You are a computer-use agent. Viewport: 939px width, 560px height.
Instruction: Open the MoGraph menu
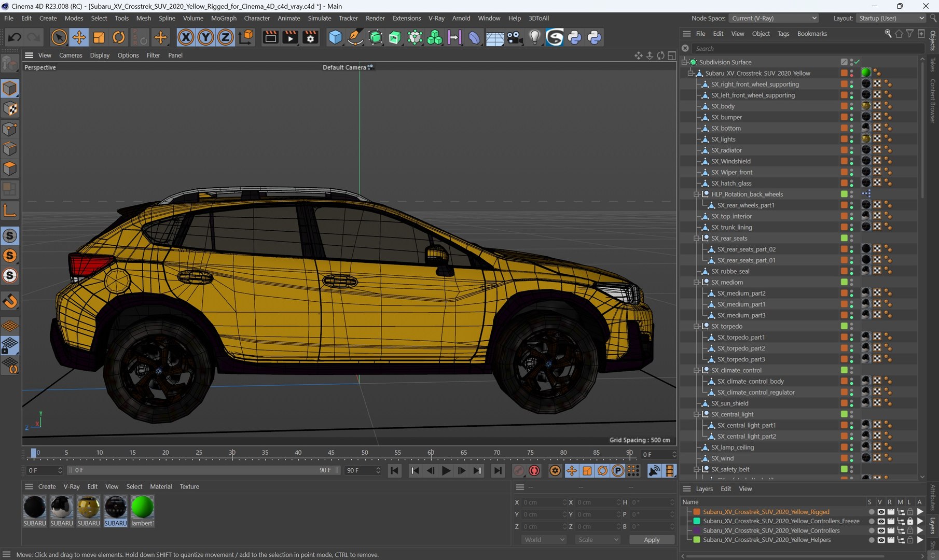tap(224, 18)
